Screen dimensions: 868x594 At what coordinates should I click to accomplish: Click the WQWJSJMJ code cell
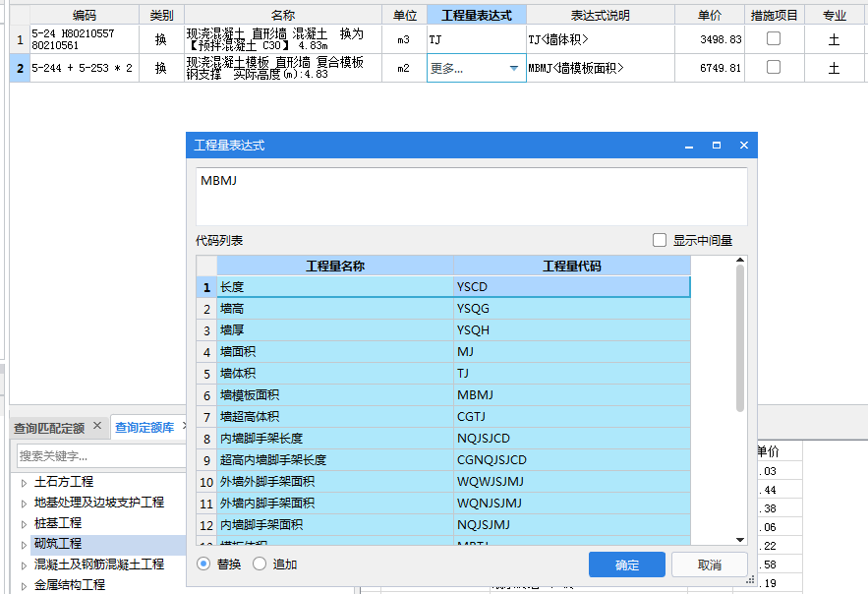pyautogui.click(x=572, y=481)
